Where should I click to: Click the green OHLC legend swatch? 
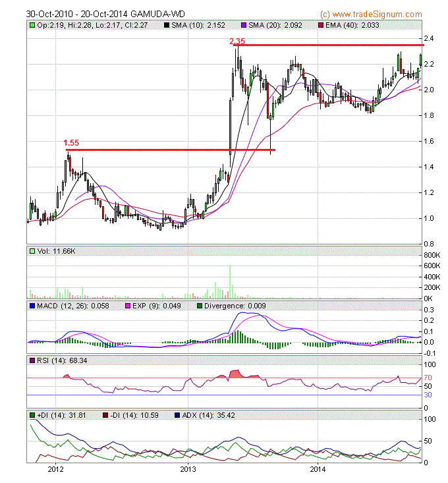[32, 25]
